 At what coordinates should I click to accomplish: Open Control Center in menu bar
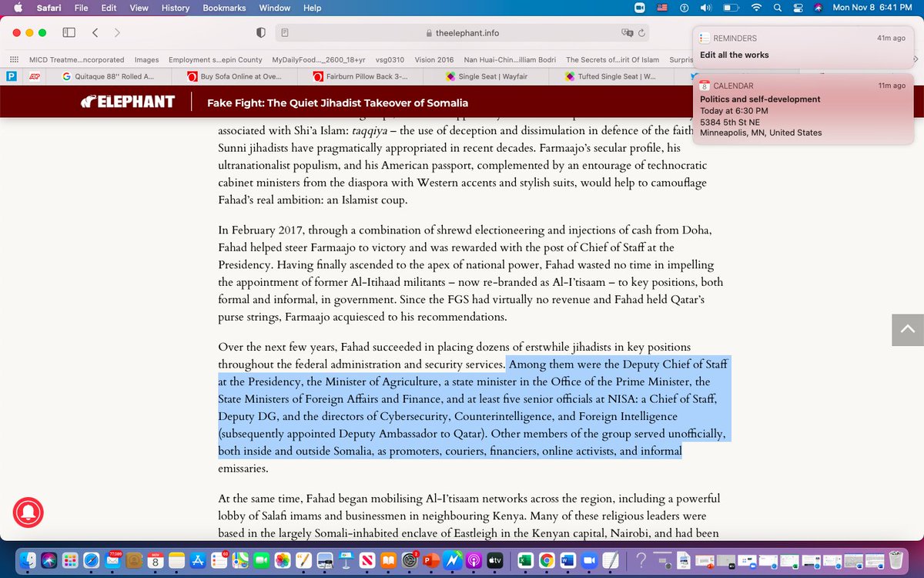coord(798,8)
